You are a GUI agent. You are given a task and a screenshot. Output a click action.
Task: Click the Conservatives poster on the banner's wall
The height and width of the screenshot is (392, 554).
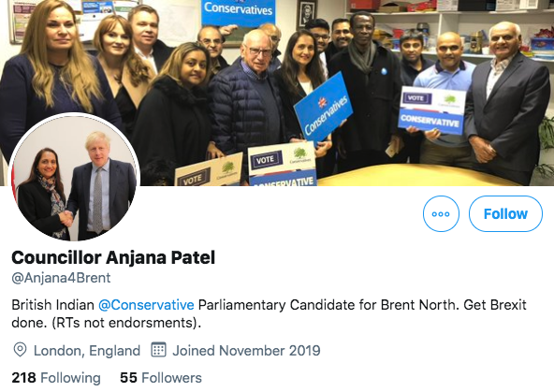238,12
